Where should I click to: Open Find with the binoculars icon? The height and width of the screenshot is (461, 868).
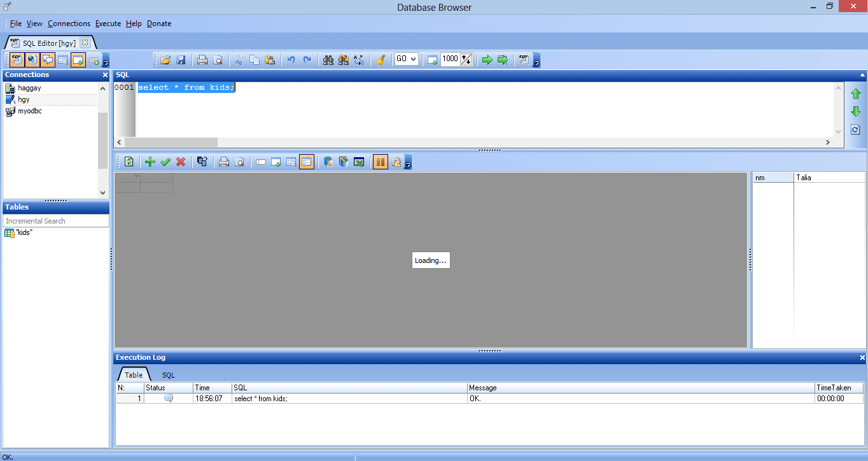[328, 60]
